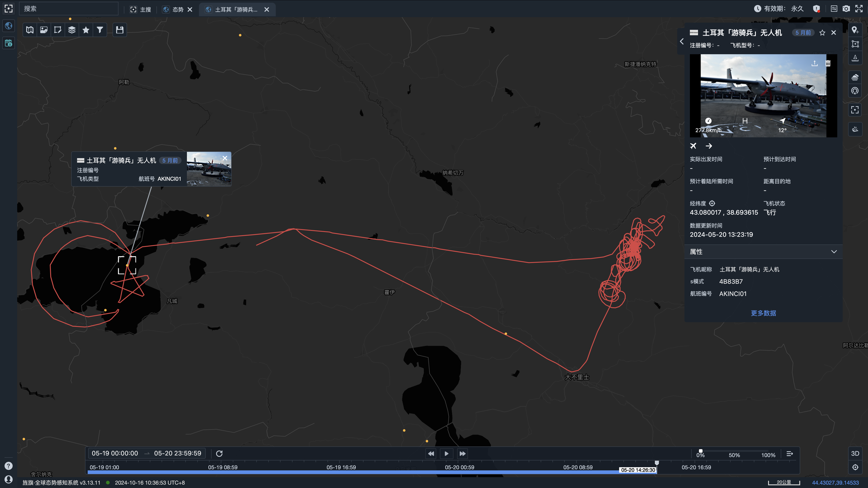Click the star favorites toolbar icon

86,30
